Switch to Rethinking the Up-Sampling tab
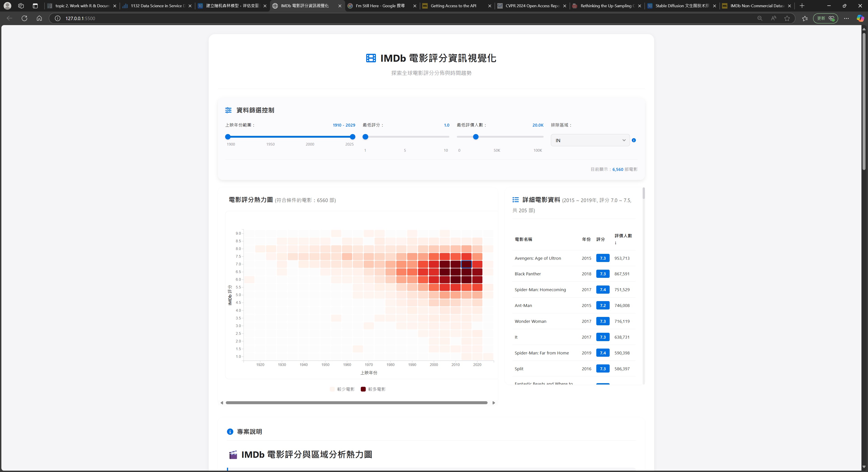Image resolution: width=868 pixels, height=472 pixels. click(607, 6)
